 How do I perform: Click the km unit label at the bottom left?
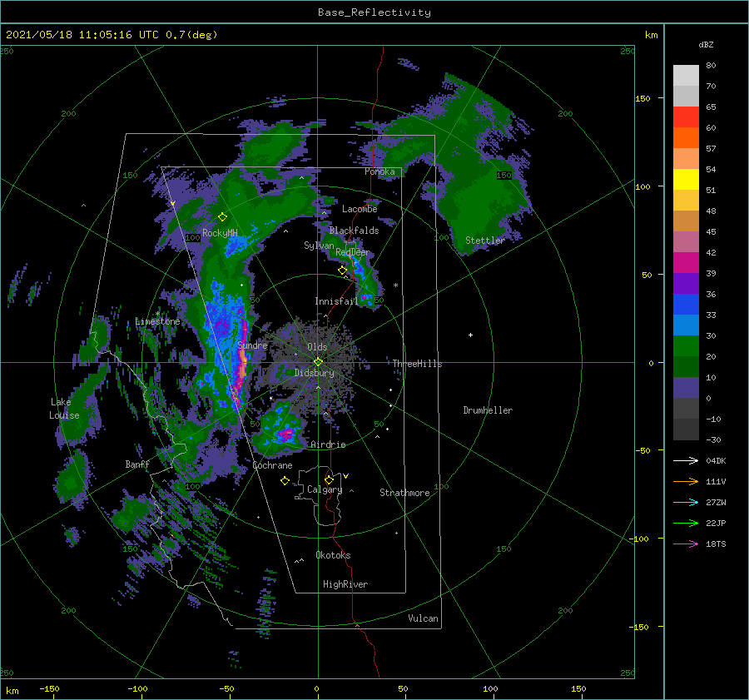(12, 691)
